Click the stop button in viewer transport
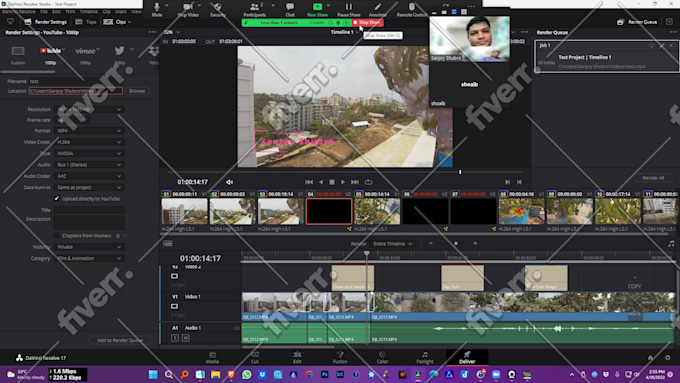The width and height of the screenshot is (680, 383). (x=332, y=182)
